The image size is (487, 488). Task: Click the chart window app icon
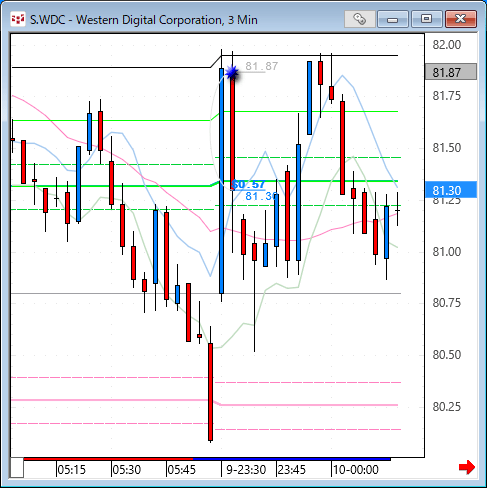coord(18,19)
